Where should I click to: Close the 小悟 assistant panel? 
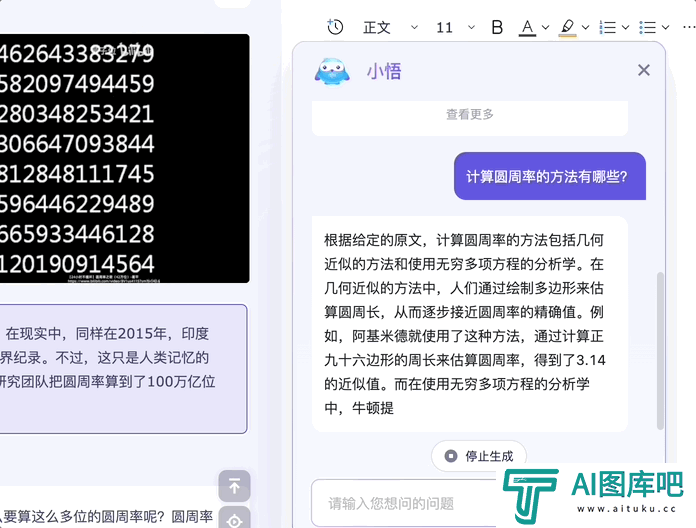[x=644, y=70]
